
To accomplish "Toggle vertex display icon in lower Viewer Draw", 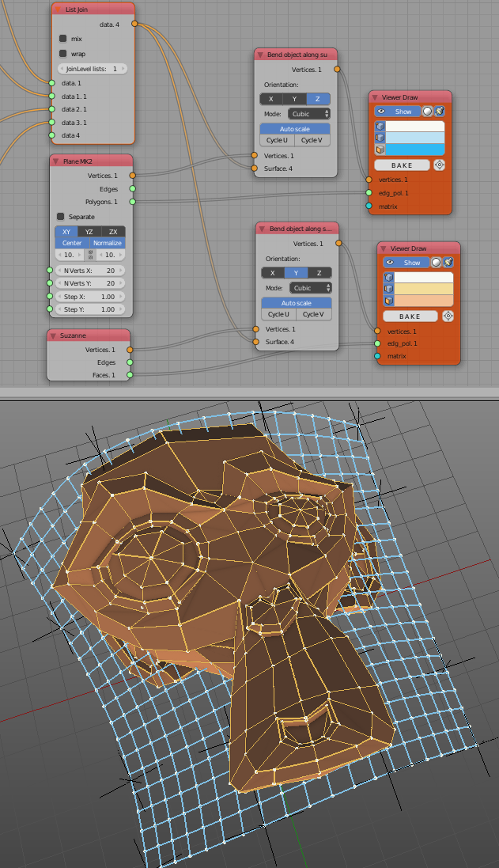I will point(389,278).
